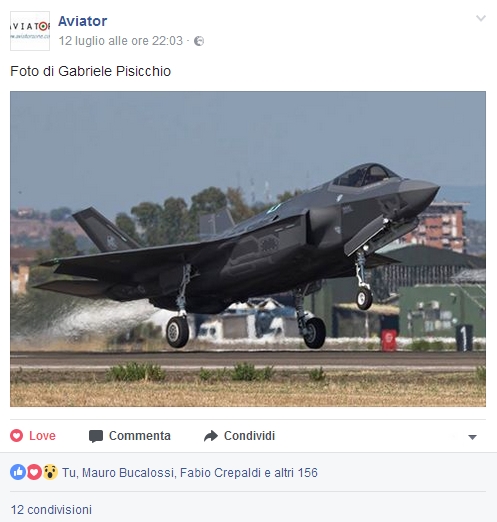Open Fabio Crepaldi's profile link
The width and height of the screenshot is (497, 522).
[221, 473]
